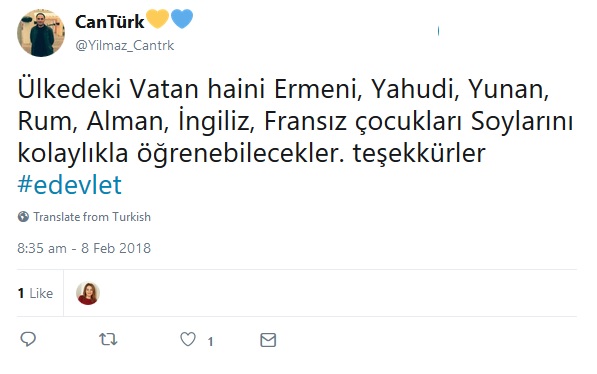Click globe icon beside Translate from Turkish
The image size is (597, 374).
pos(23,217)
